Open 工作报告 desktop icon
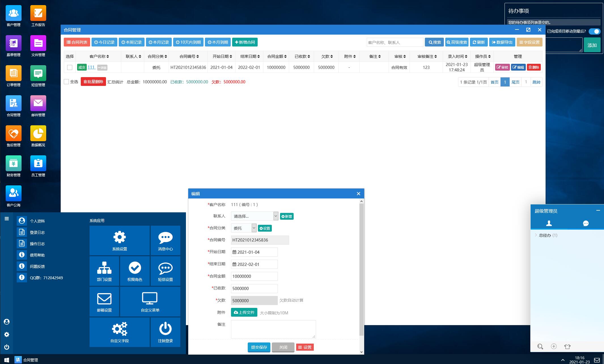The width and height of the screenshot is (604, 364). [x=38, y=16]
